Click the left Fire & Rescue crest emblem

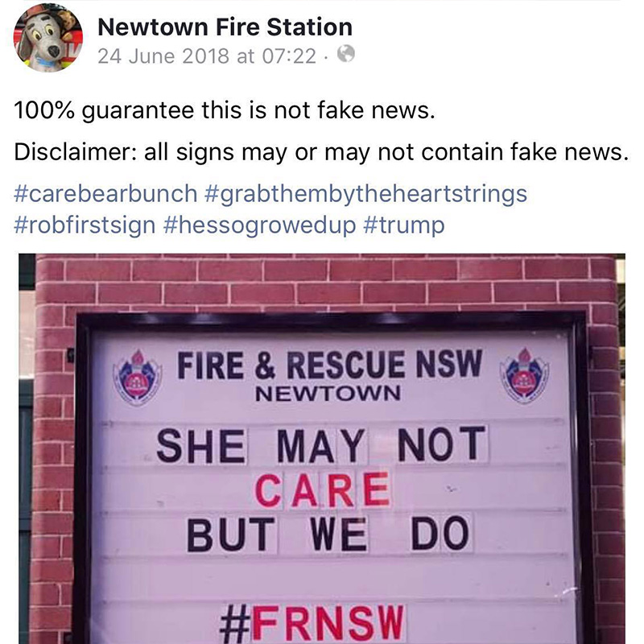(x=138, y=377)
